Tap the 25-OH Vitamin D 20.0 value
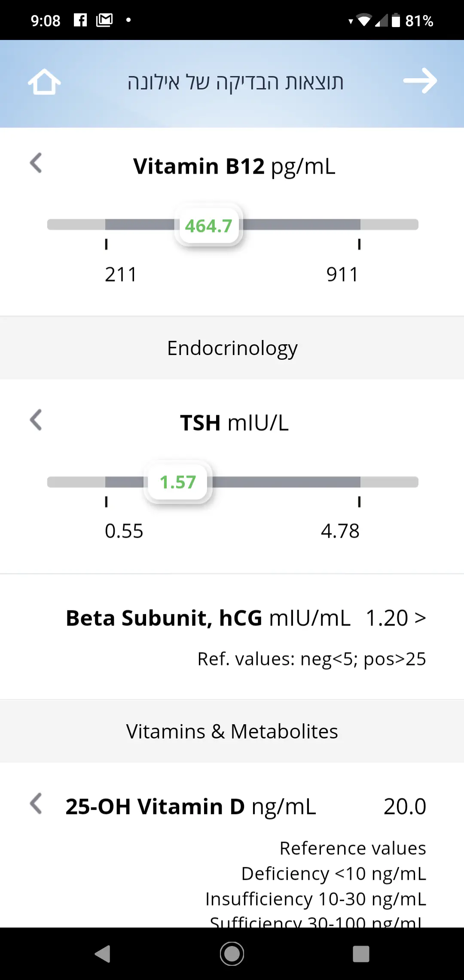Screen dimensions: 464x980 (405, 806)
